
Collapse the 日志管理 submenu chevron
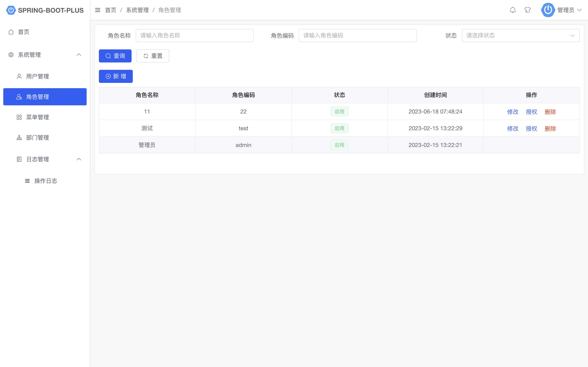pyautogui.click(x=79, y=159)
